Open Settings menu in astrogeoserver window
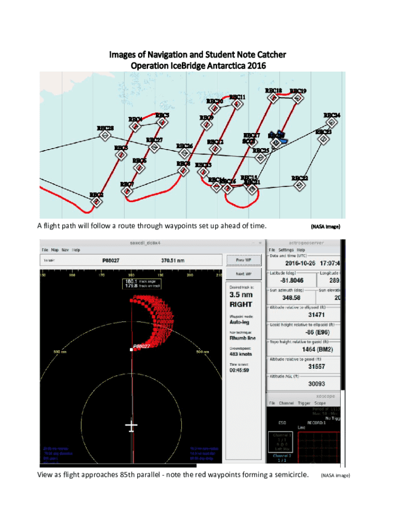The width and height of the screenshot is (400, 532). (286, 250)
